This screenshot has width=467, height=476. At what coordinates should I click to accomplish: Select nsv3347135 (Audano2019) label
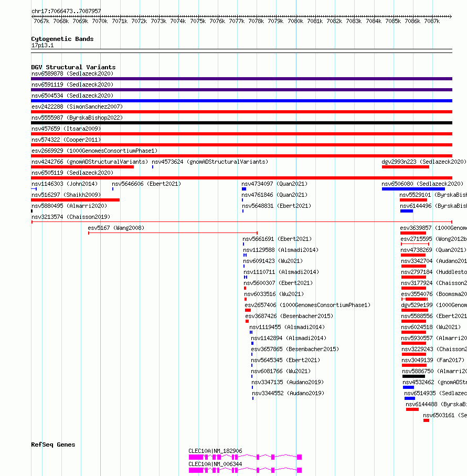click(x=288, y=383)
